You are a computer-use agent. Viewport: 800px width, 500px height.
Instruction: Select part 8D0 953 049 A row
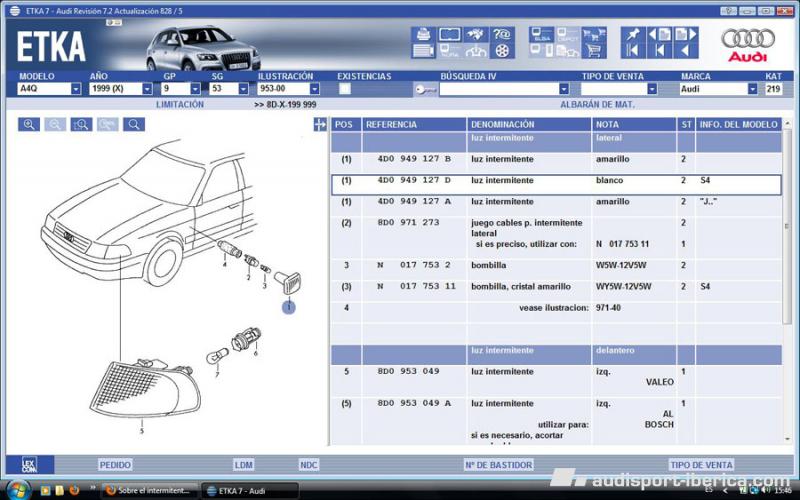[x=556, y=421]
